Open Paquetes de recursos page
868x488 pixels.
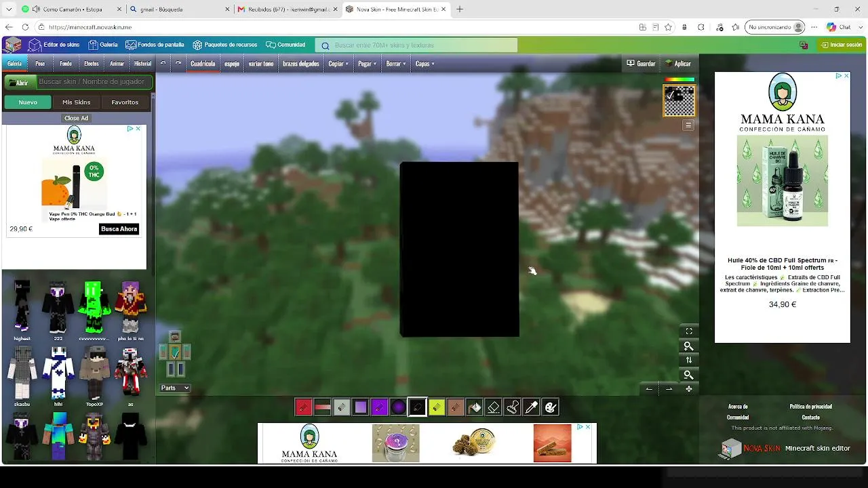click(225, 45)
